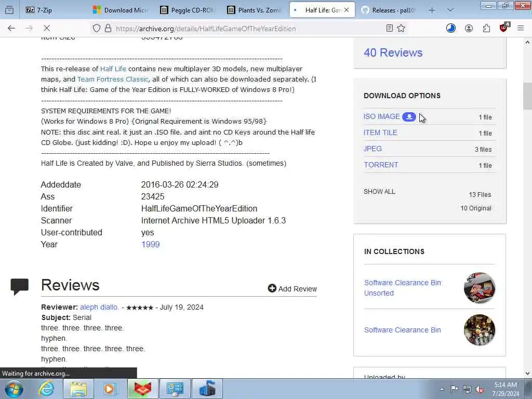Open the TORRENT download option

(381, 165)
